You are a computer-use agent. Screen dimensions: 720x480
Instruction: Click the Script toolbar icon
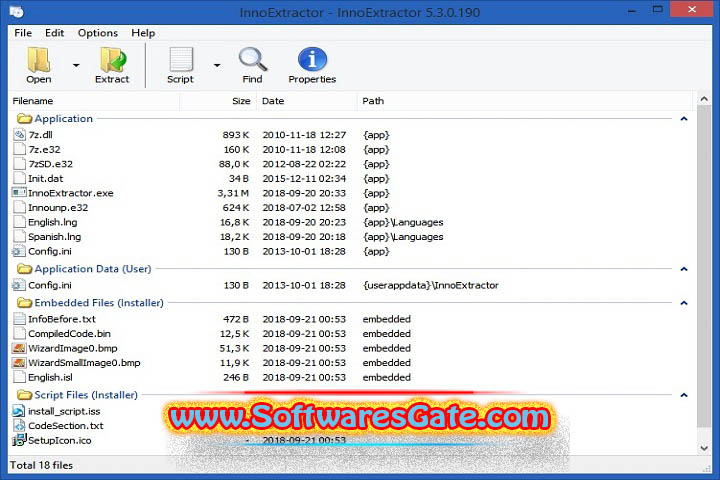click(180, 60)
